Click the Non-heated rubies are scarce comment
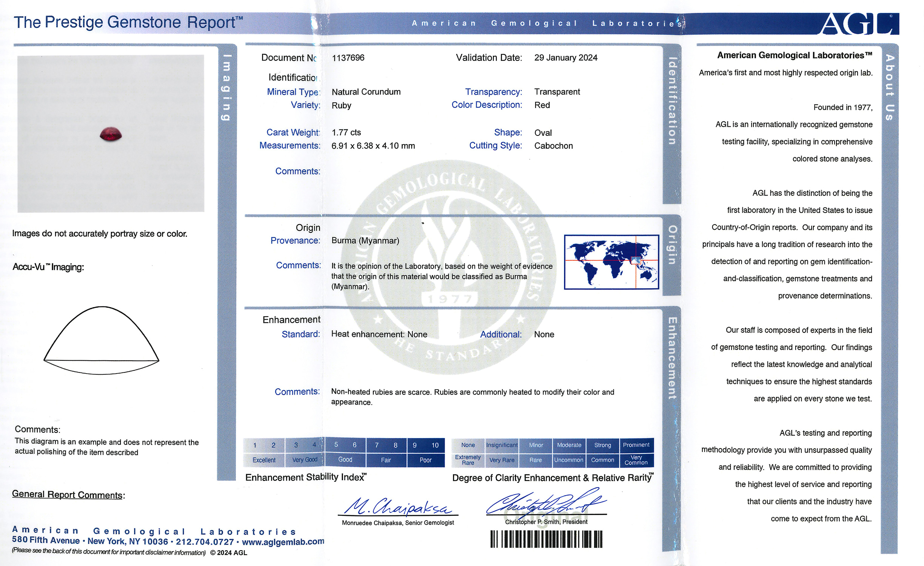924x566 pixels. (x=473, y=397)
